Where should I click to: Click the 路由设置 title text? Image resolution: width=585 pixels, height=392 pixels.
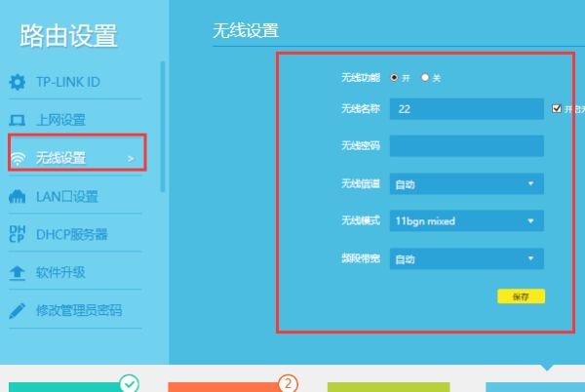coord(68,36)
